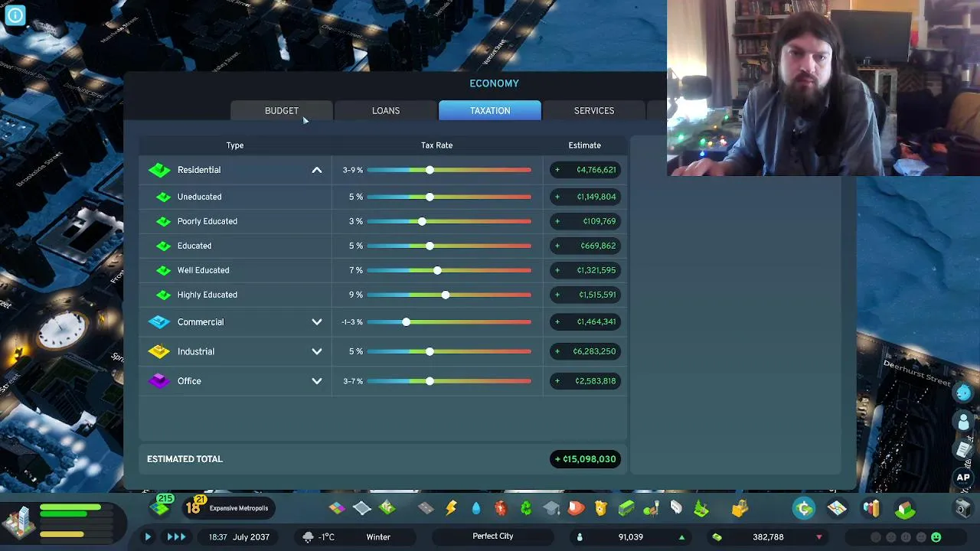This screenshot has height=551, width=980.
Task: Click the Expansive Metropolis milestone button
Action: point(227,508)
